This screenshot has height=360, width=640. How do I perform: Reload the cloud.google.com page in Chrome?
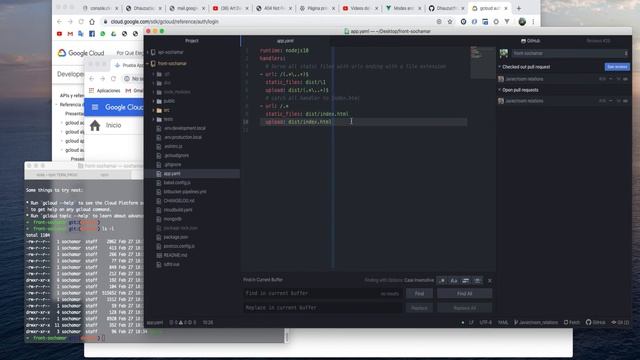click(x=81, y=22)
